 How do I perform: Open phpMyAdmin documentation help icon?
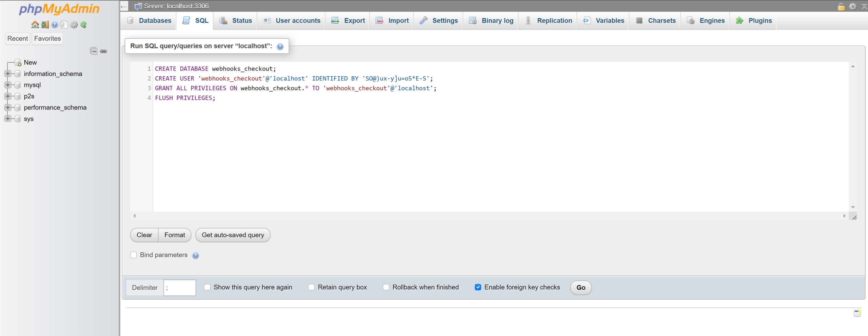coord(55,25)
